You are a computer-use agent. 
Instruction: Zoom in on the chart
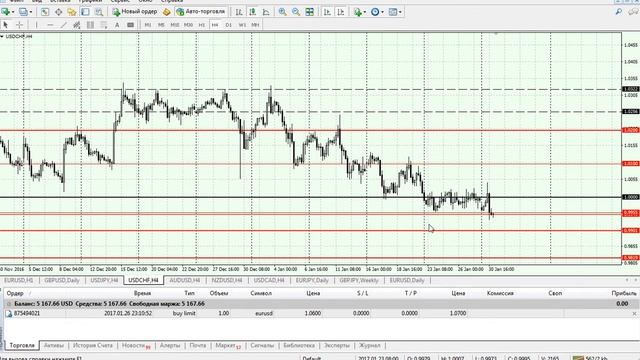coord(282,12)
